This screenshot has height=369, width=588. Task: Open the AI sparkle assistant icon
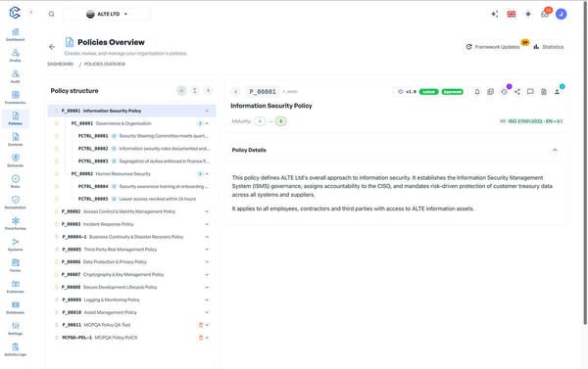coord(495,15)
